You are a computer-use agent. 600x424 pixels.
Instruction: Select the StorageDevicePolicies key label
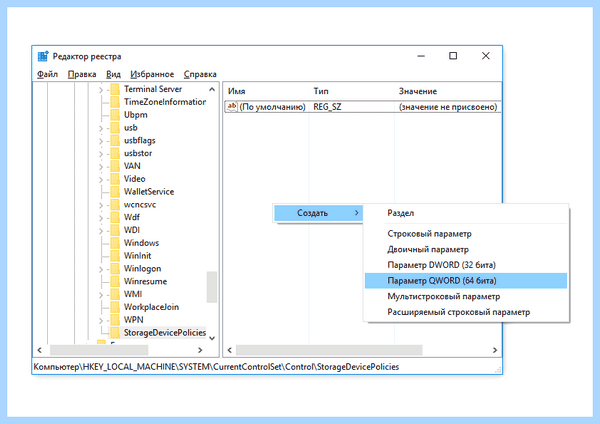(x=165, y=333)
